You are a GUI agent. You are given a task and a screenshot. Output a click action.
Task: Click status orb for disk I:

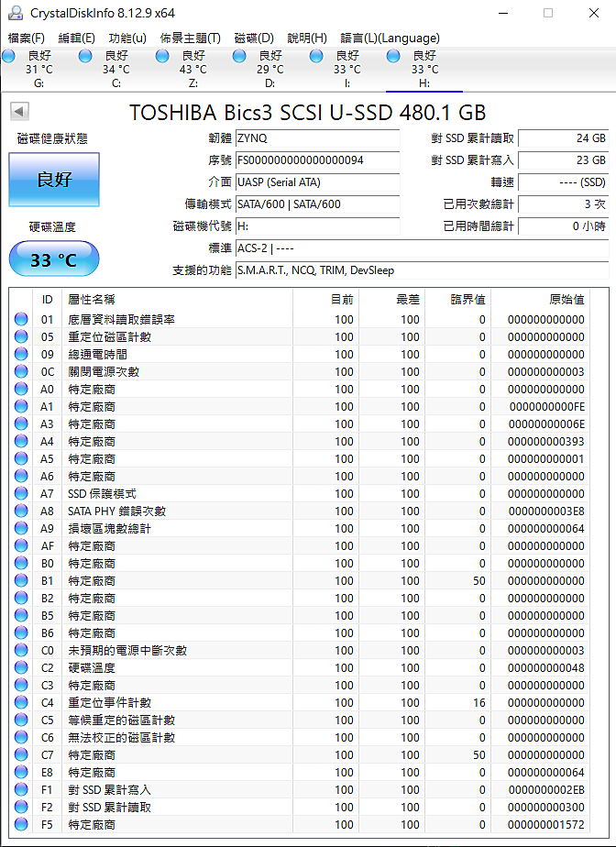[316, 56]
